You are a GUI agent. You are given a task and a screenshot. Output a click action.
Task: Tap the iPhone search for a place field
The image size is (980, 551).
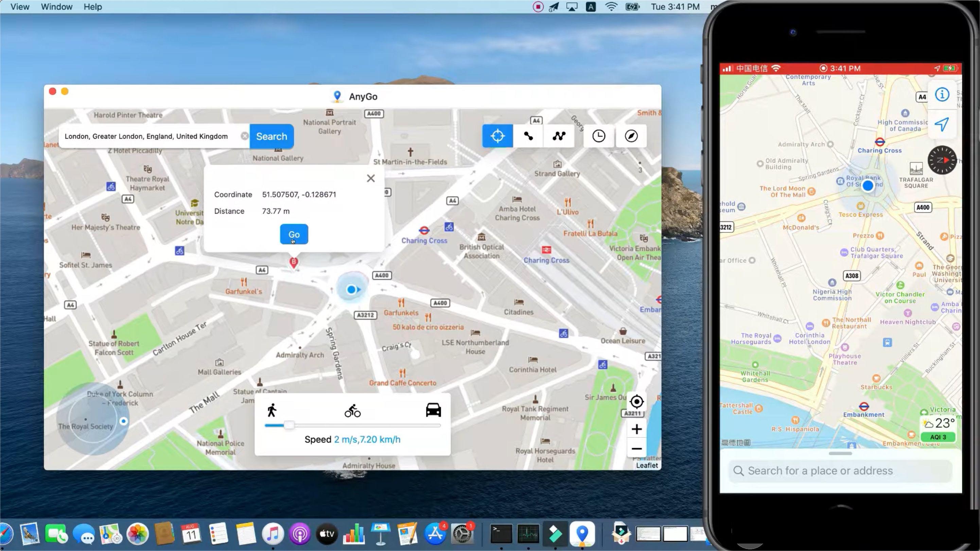click(x=840, y=471)
